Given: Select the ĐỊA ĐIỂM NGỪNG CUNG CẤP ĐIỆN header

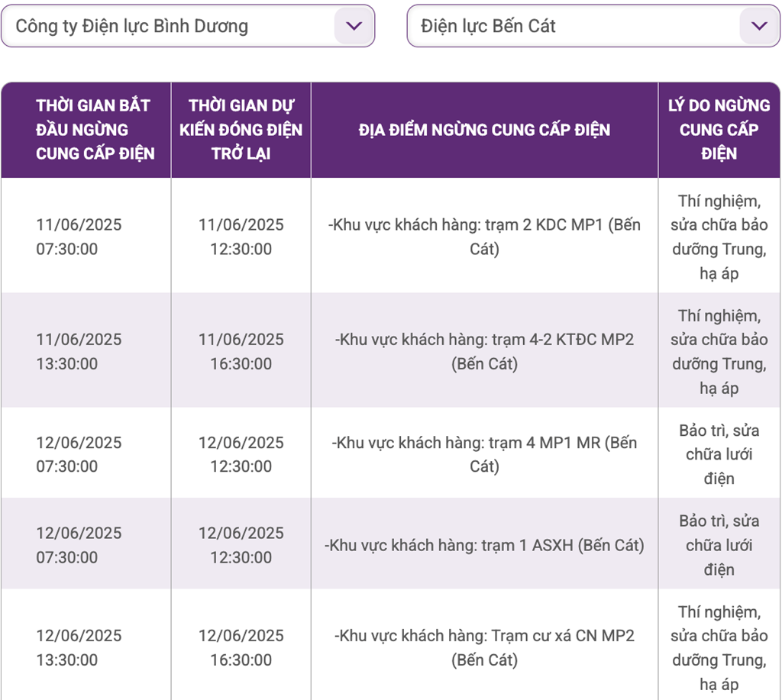Looking at the screenshot, I should [484, 130].
